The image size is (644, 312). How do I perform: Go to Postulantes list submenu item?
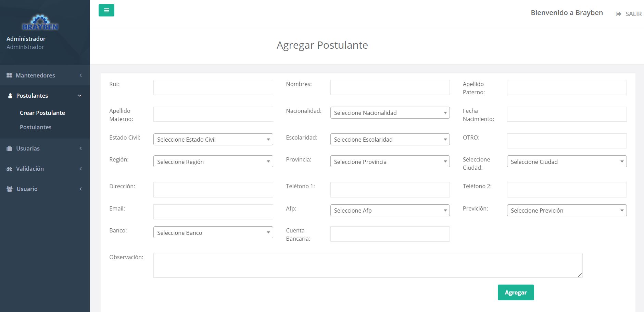(36, 127)
